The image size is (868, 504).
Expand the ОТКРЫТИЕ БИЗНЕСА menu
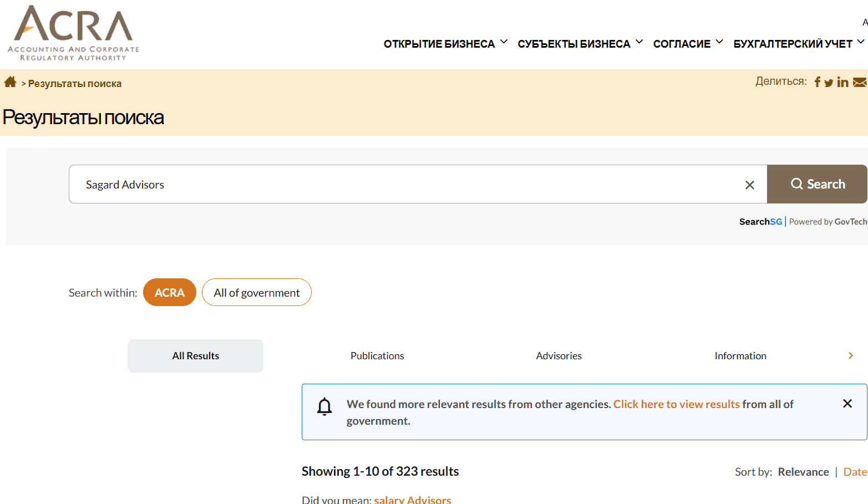tap(445, 44)
